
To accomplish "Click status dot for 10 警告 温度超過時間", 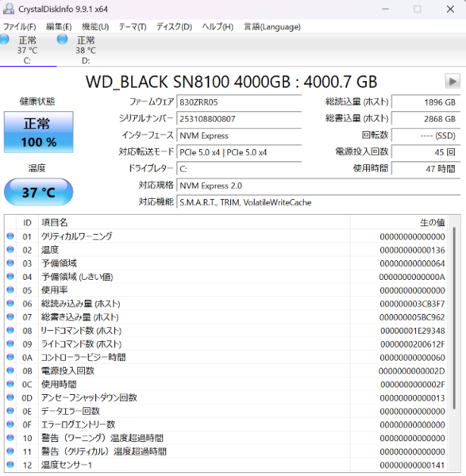I will pyautogui.click(x=10, y=437).
